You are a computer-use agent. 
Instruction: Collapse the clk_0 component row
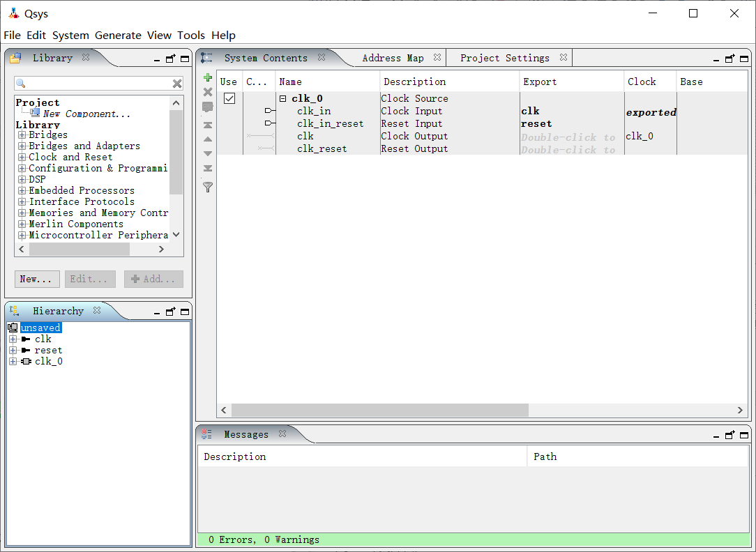coord(283,99)
